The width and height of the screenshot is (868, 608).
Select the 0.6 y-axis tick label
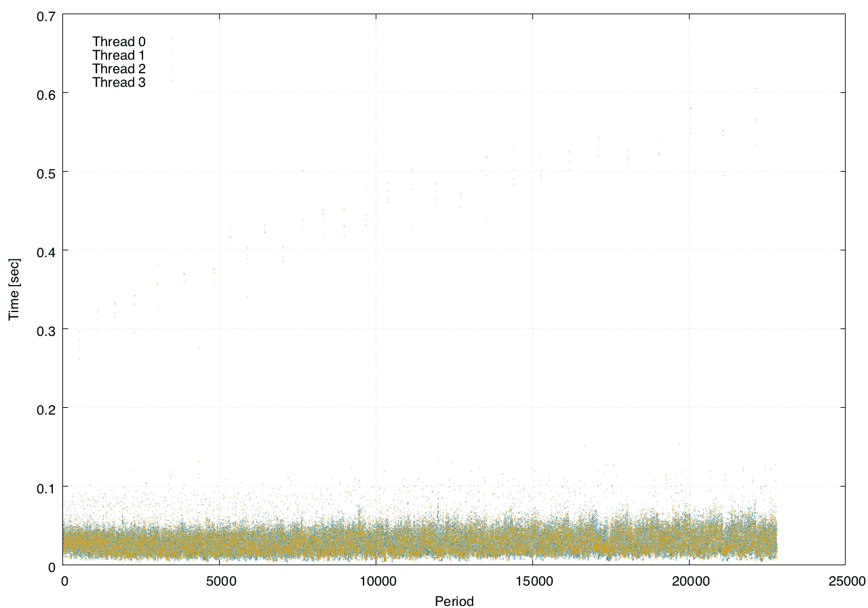point(45,93)
